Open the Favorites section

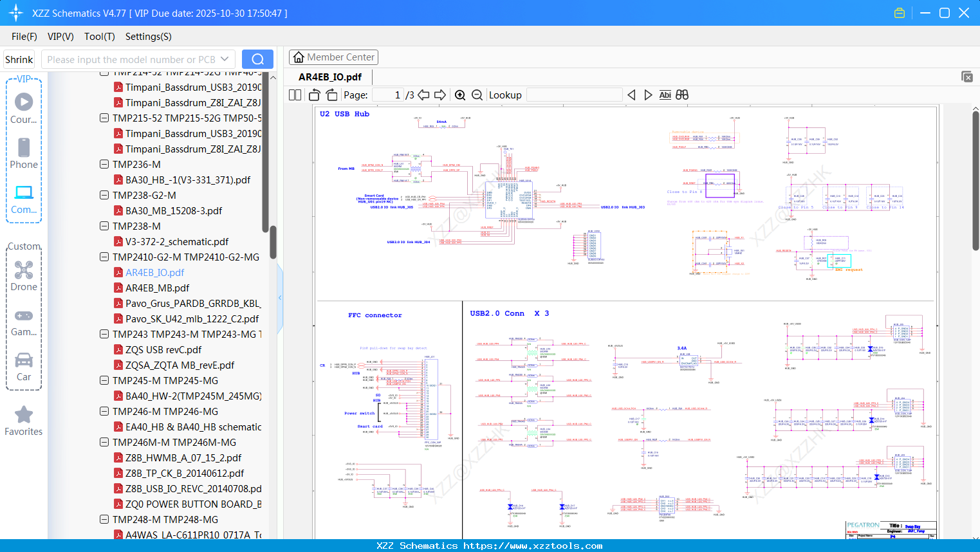coord(24,421)
